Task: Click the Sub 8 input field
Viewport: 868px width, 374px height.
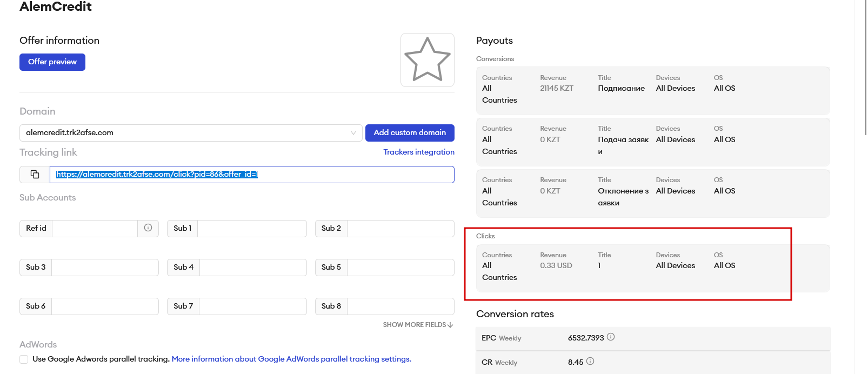Action: point(400,306)
